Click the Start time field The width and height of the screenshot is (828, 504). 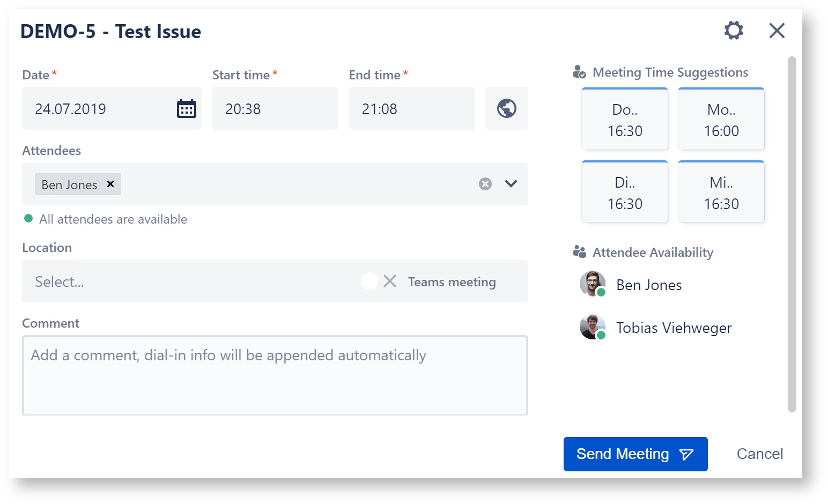point(275,109)
